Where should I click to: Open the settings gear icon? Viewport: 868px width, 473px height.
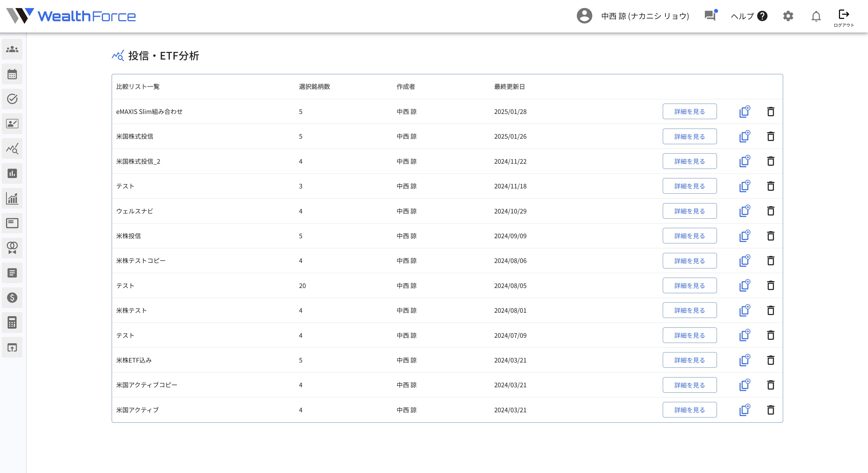pos(788,16)
